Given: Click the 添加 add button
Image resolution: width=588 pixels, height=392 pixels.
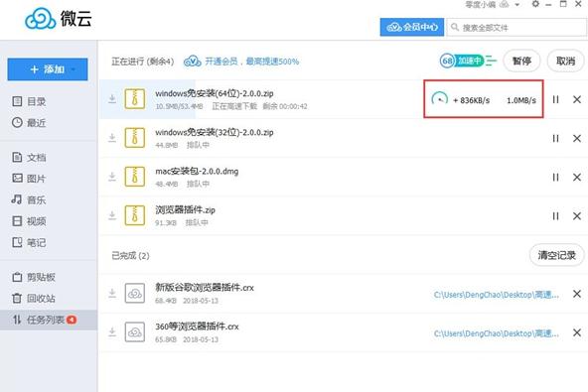Looking at the screenshot, I should pyautogui.click(x=48, y=69).
